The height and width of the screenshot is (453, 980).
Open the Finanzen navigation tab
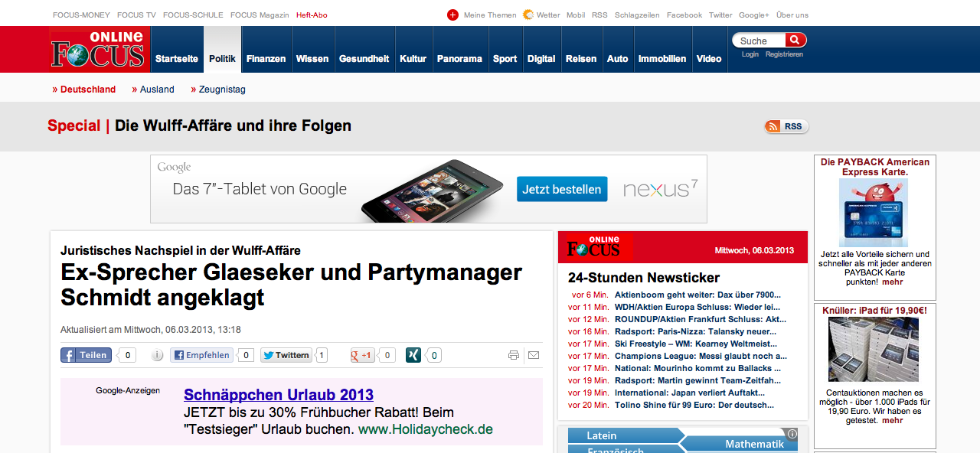click(266, 59)
